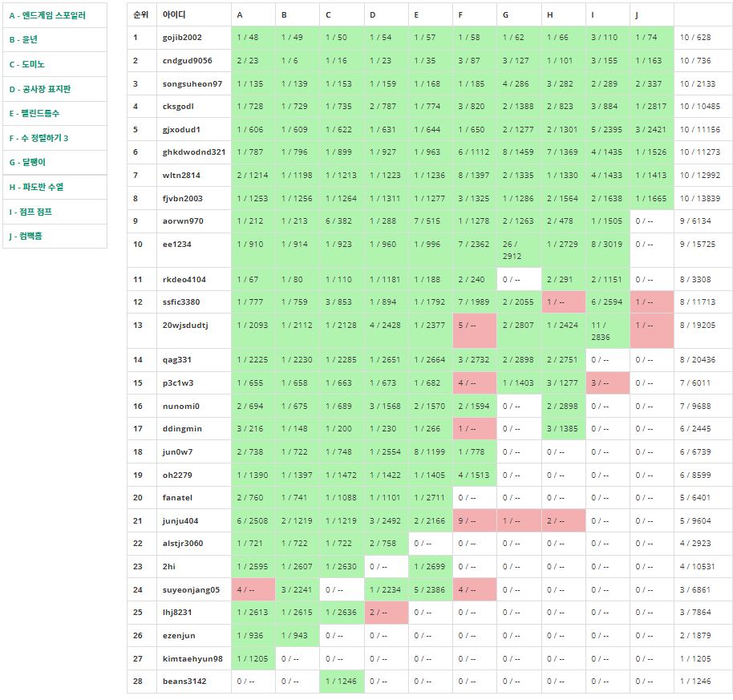Click column header F in scoreboard
Viewport: 733px width, 700px height.
coord(460,15)
